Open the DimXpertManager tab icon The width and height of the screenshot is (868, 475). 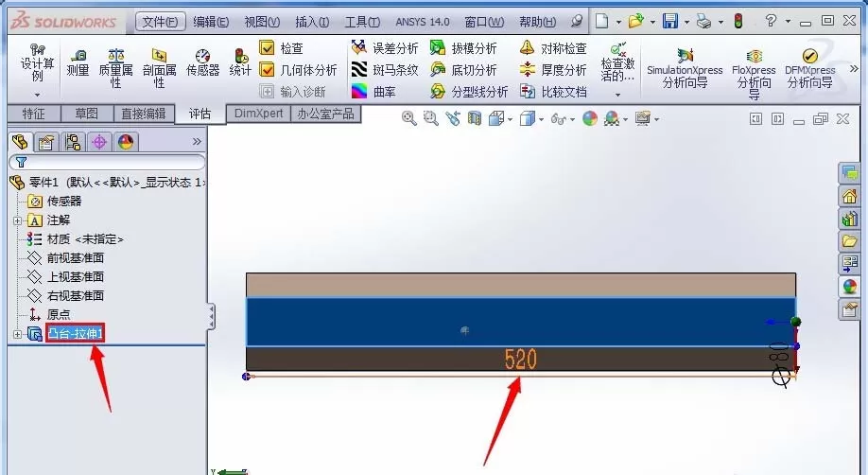tap(99, 143)
